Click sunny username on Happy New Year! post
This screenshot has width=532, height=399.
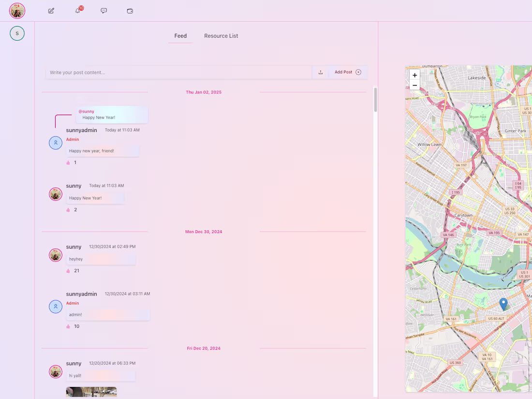(74, 186)
